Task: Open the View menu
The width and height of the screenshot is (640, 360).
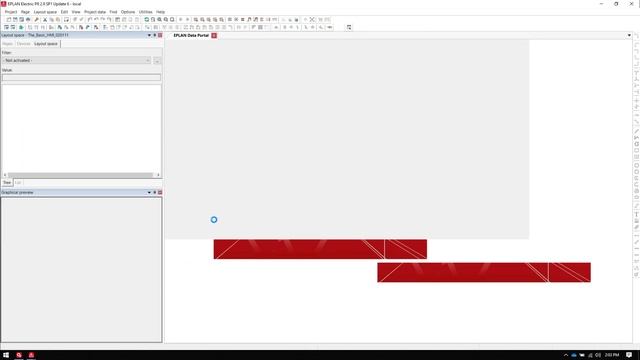Action: (x=76, y=12)
